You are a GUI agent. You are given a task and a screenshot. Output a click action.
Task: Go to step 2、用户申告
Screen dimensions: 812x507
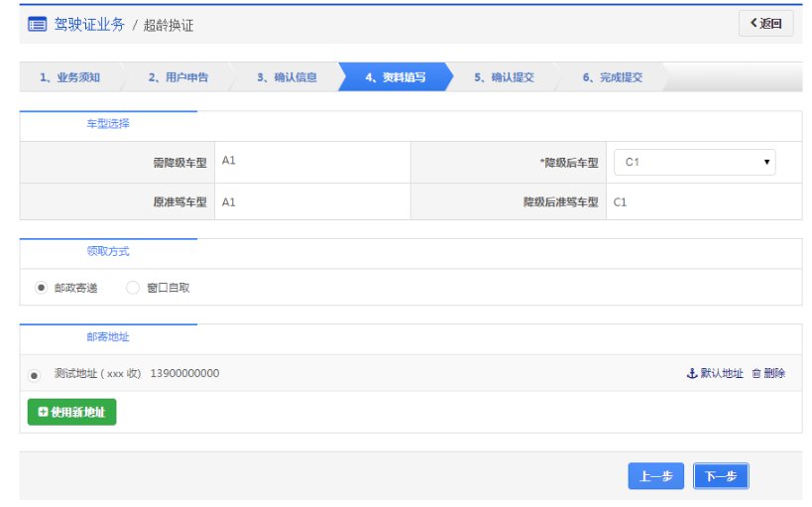[178, 77]
